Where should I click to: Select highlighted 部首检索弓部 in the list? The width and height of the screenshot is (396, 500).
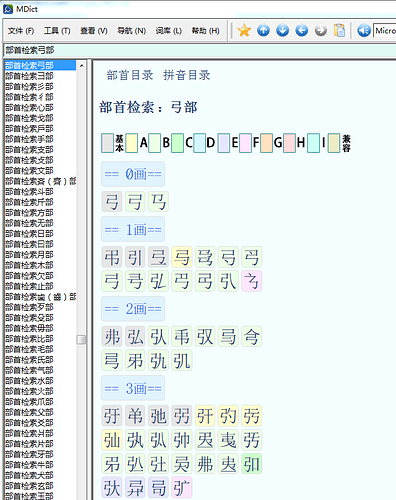pos(40,65)
